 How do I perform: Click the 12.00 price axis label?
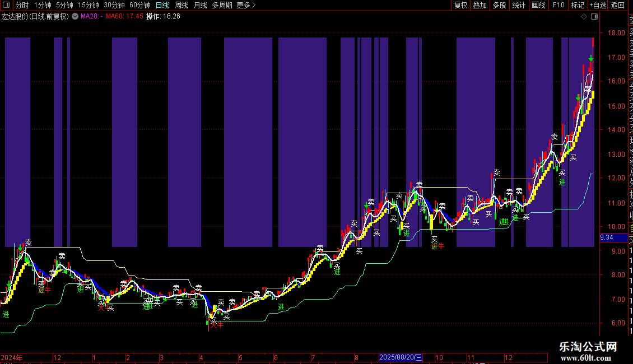click(616, 178)
